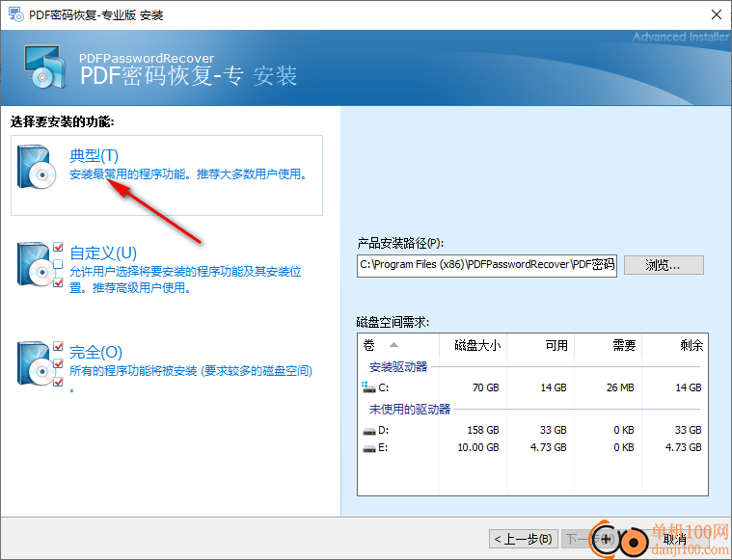Click the C: drive icon
This screenshot has width=732, height=560.
368,387
